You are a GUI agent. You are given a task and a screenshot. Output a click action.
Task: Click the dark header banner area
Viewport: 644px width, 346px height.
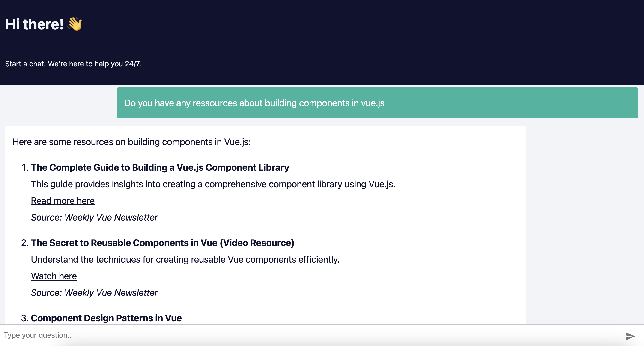(322, 42)
